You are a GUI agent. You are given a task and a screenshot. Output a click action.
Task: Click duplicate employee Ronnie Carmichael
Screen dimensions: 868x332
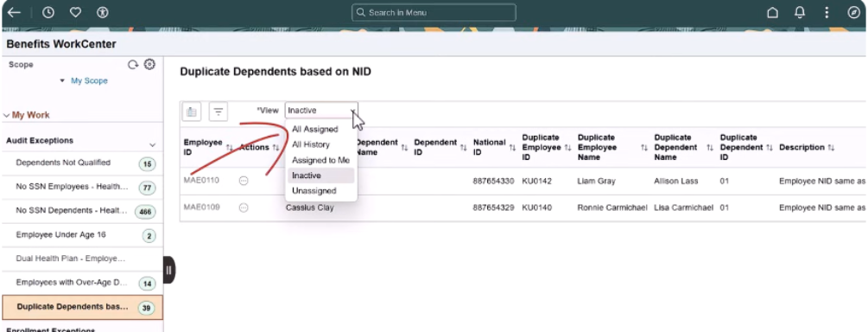612,207
